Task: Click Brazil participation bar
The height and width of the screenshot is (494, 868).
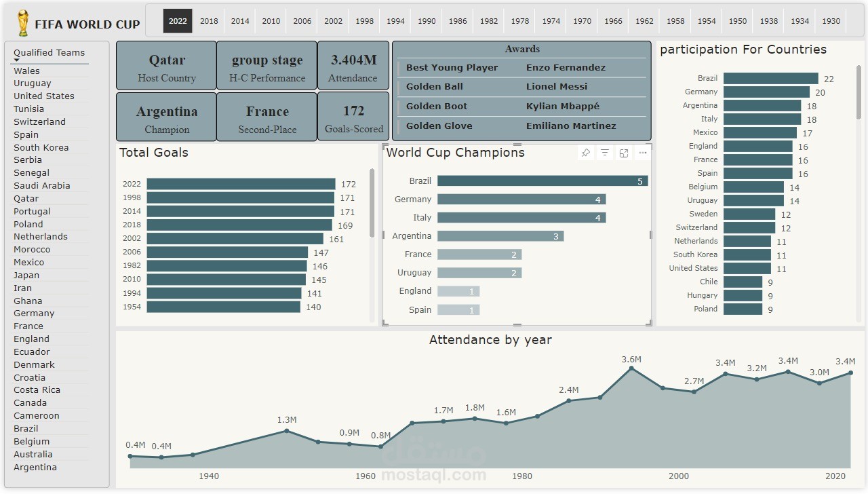Action: [x=771, y=79]
